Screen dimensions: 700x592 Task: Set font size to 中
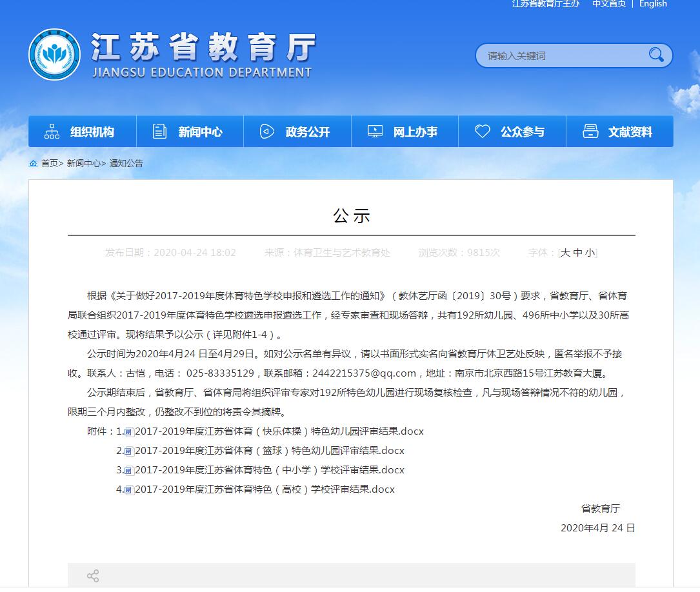point(577,253)
